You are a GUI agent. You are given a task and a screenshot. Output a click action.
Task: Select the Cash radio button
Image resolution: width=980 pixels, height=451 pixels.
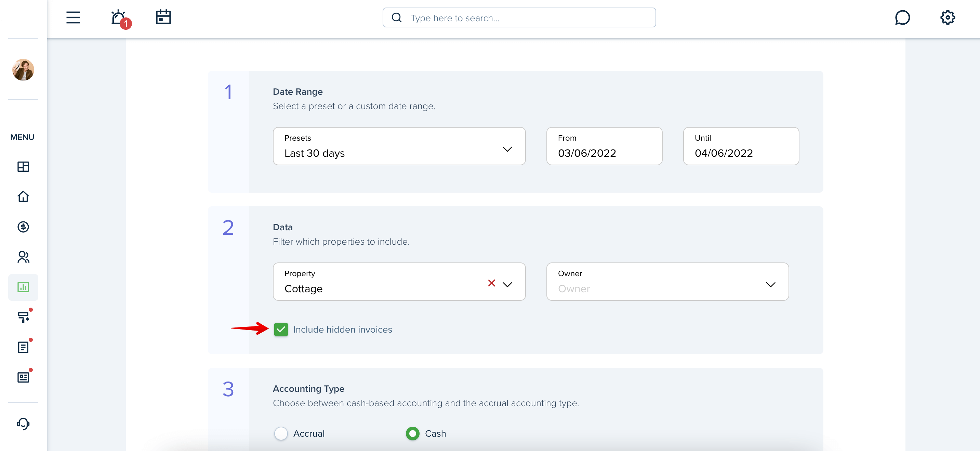click(412, 434)
